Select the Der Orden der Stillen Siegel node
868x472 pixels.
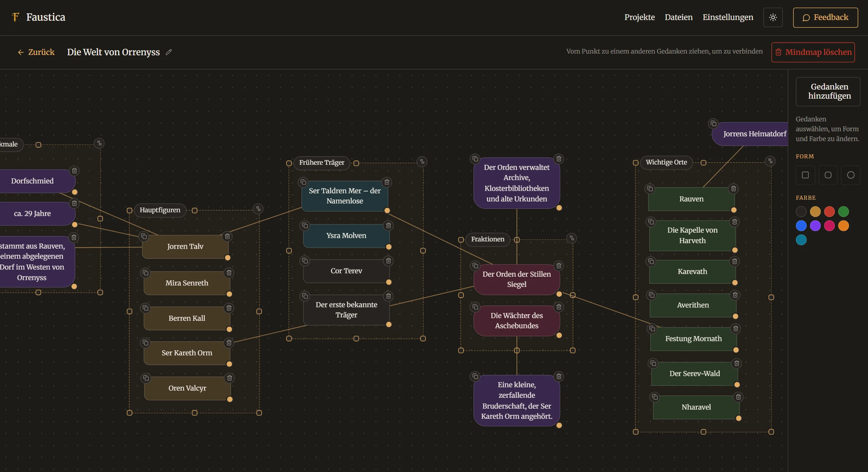pyautogui.click(x=516, y=279)
